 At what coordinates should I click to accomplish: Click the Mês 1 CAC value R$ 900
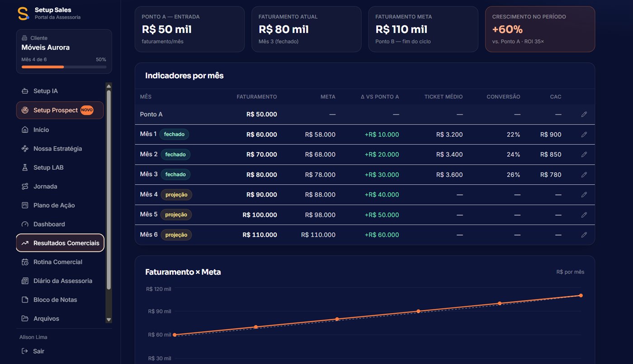pos(551,135)
